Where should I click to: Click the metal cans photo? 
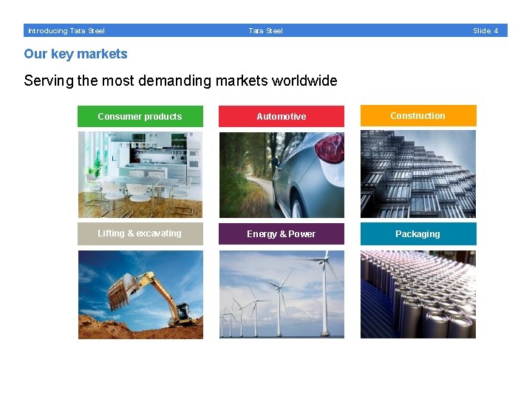pos(418,295)
